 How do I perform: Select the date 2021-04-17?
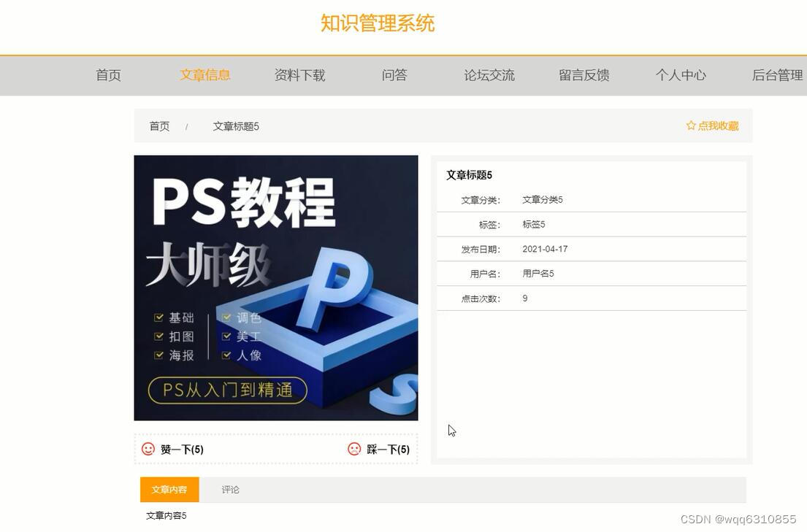(545, 249)
